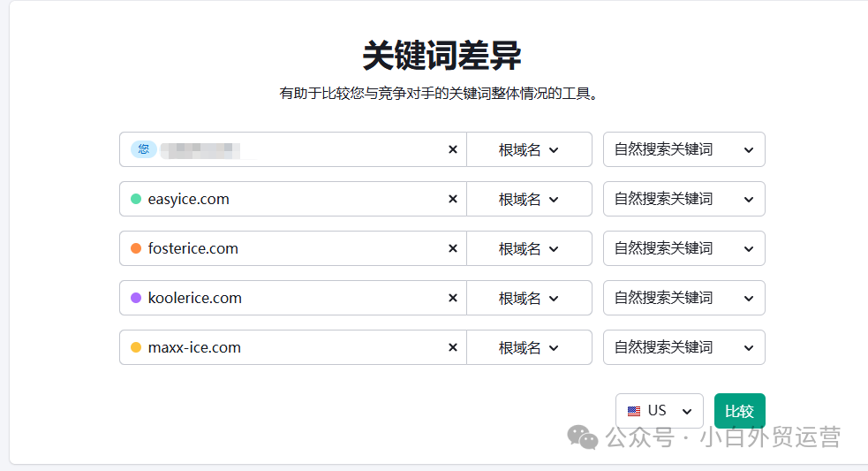Screen dimensions: 868x471
Task: Click into the easyice.com domain field
Action: click(x=293, y=199)
